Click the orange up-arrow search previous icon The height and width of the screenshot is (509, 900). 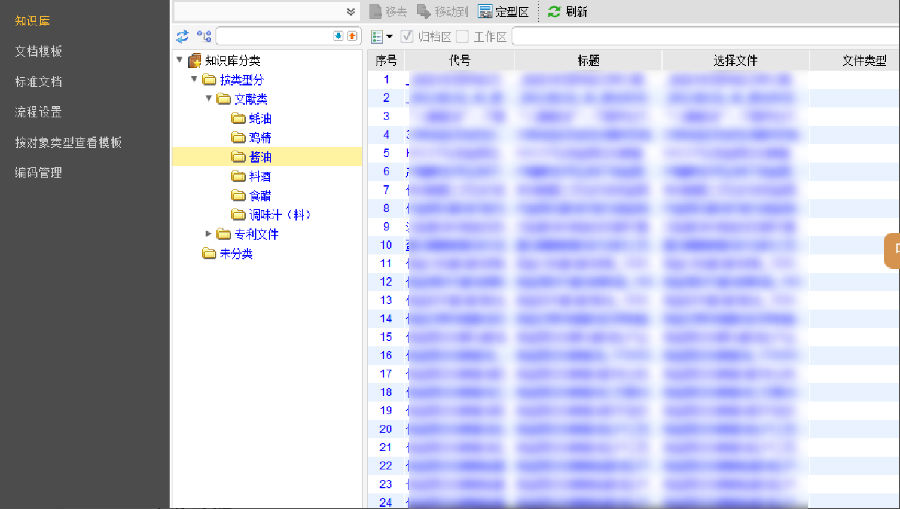tap(352, 36)
